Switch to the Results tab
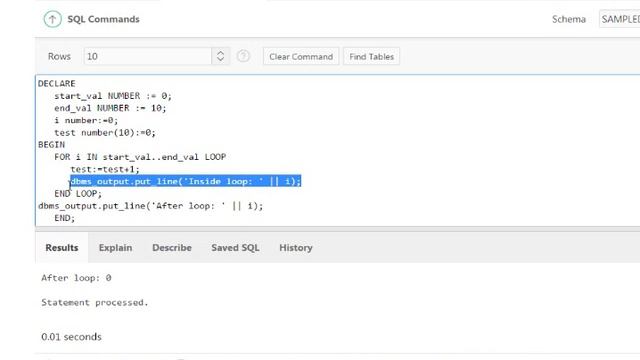This screenshot has height=360, width=640. [62, 248]
